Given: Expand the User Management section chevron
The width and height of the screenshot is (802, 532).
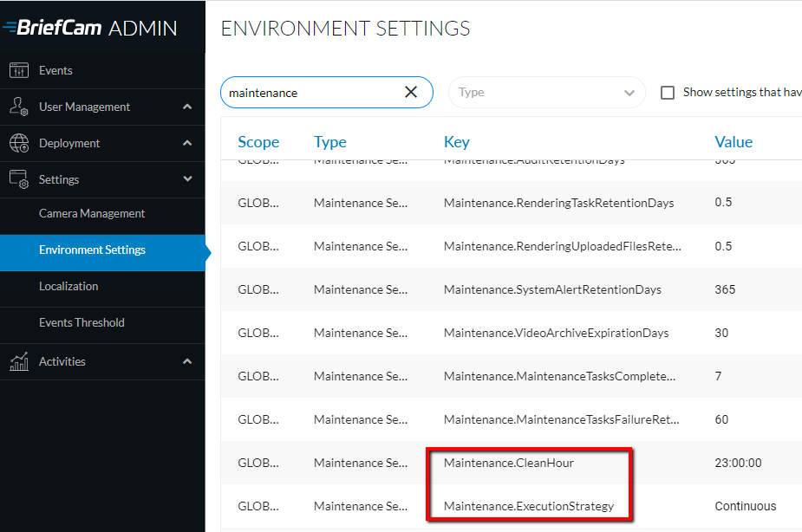Looking at the screenshot, I should coord(188,107).
